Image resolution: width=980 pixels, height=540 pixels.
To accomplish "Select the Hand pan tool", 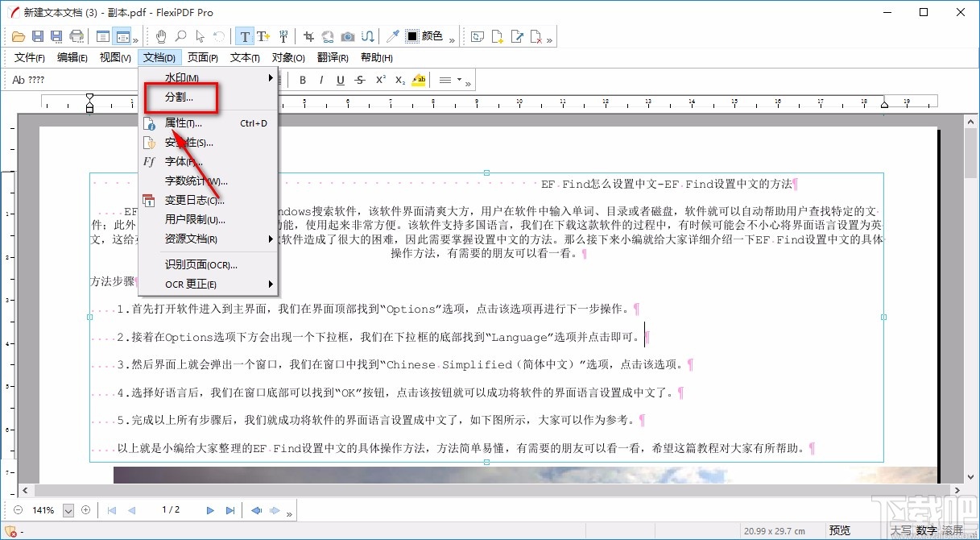I will (x=161, y=36).
